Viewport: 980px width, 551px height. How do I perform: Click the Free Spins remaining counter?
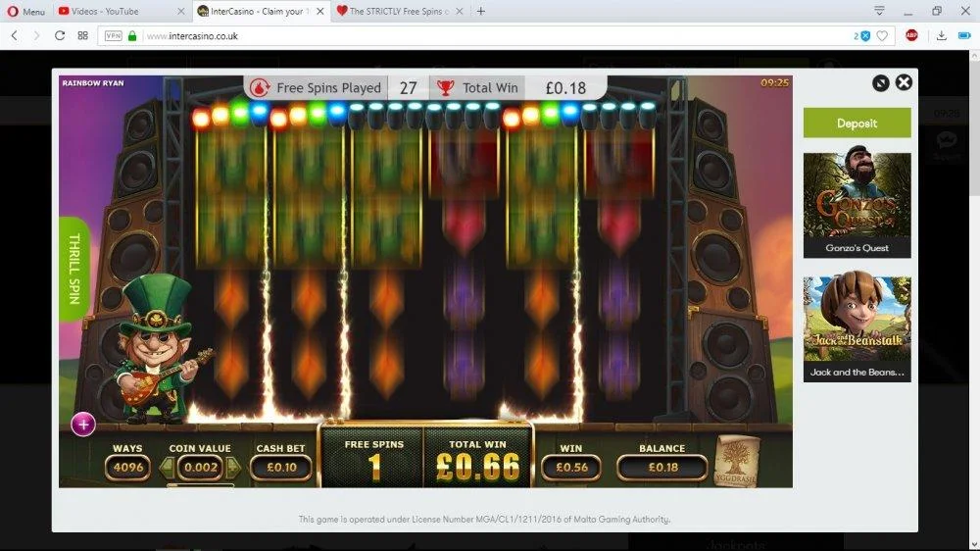click(x=373, y=459)
